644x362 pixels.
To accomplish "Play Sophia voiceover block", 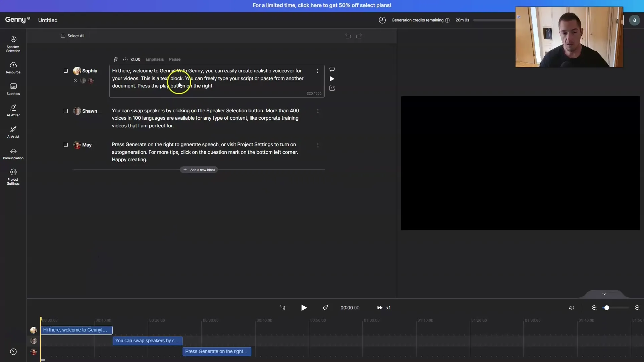I will click(x=332, y=79).
